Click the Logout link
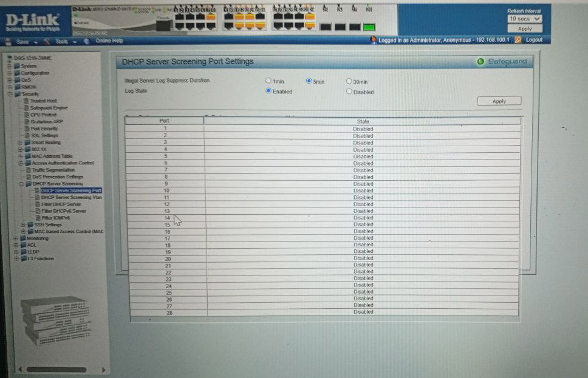Screen dimensions: 588x378 (534, 39)
